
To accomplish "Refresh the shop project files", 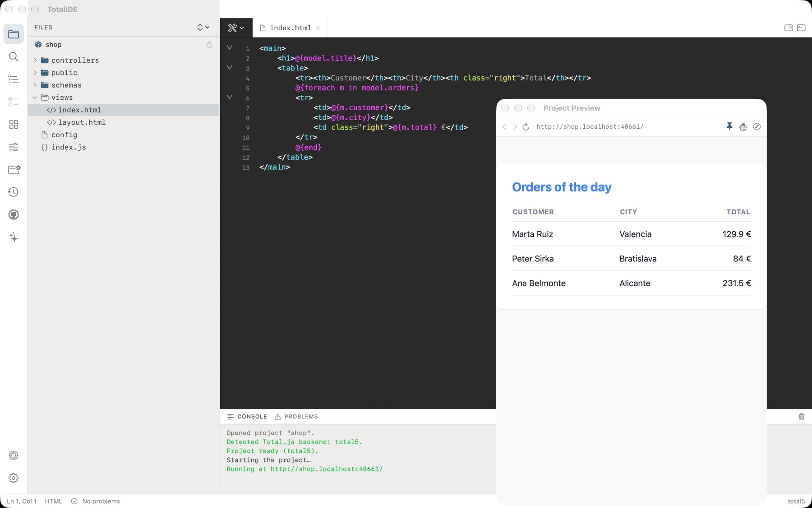I will [209, 45].
